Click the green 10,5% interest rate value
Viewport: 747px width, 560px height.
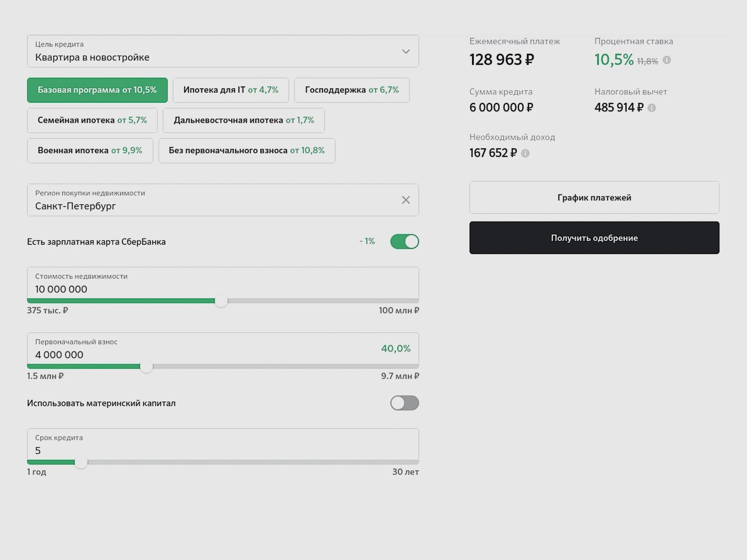(614, 60)
